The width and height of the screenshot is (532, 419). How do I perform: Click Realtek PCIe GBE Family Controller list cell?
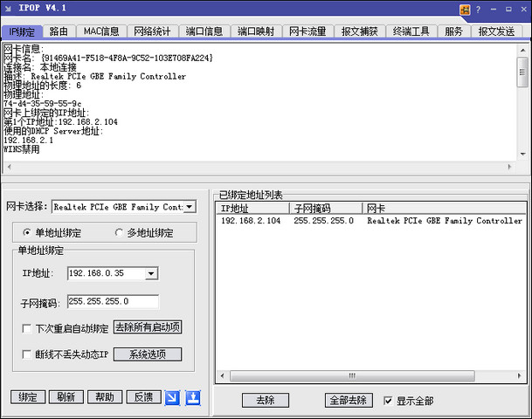[445, 221]
